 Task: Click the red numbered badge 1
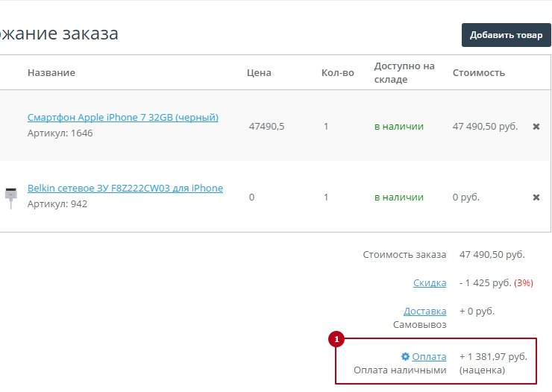(336, 340)
